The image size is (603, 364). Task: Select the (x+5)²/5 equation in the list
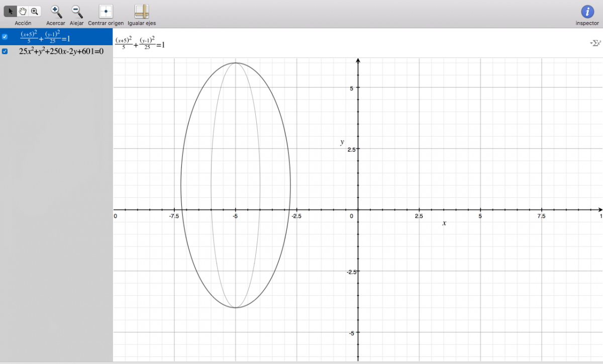pyautogui.click(x=44, y=37)
